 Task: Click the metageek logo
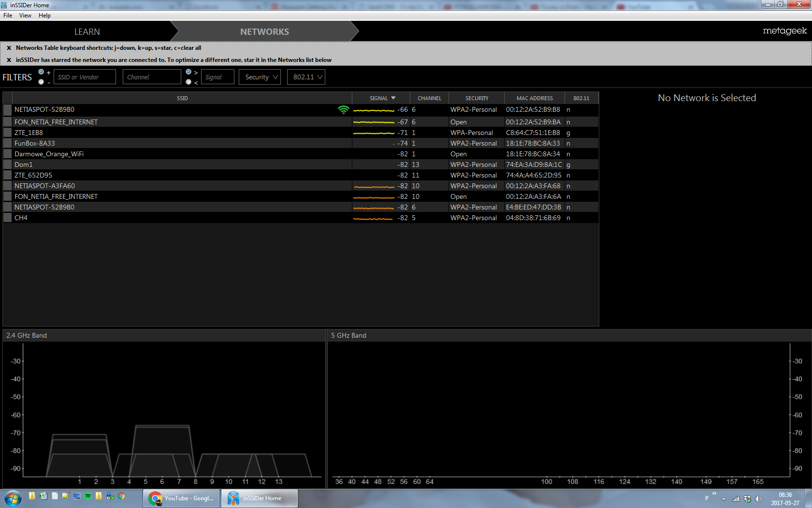784,31
